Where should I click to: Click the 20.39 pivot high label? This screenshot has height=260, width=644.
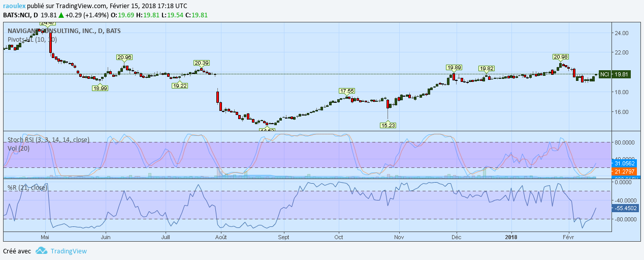[x=202, y=63]
